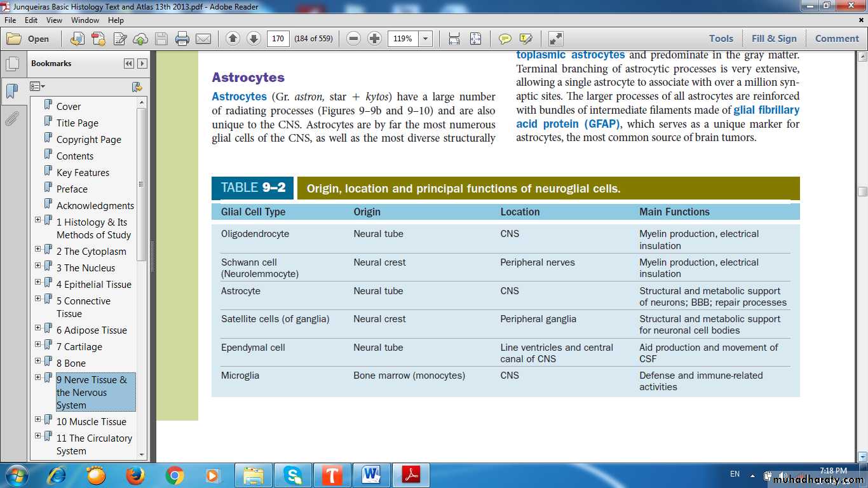Click the page number input field
This screenshot has height=488, width=868.
(x=278, y=39)
